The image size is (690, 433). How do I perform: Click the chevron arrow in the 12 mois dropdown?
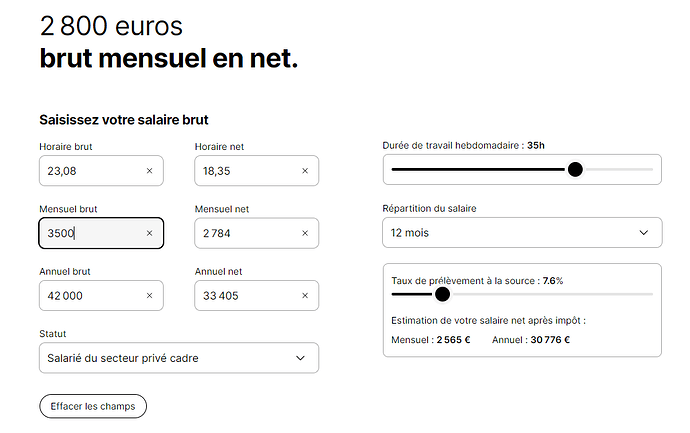pyautogui.click(x=644, y=233)
